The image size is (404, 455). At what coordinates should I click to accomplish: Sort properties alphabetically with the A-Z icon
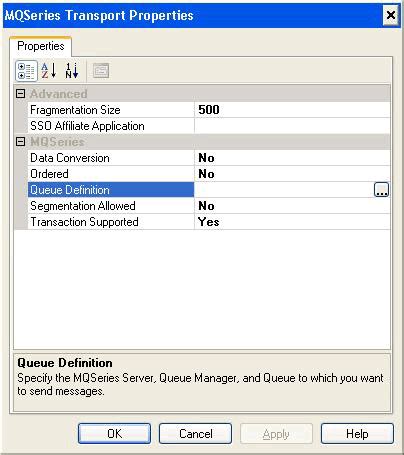[x=49, y=71]
